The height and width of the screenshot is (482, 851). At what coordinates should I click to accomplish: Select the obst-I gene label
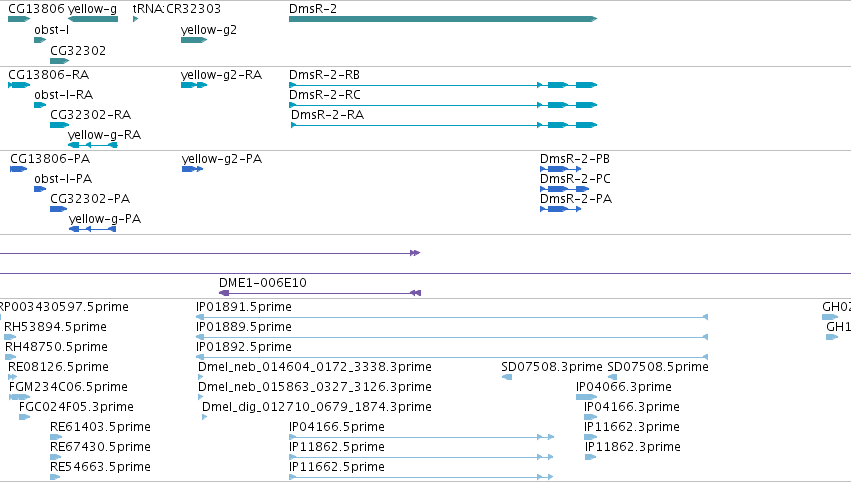tap(52, 30)
